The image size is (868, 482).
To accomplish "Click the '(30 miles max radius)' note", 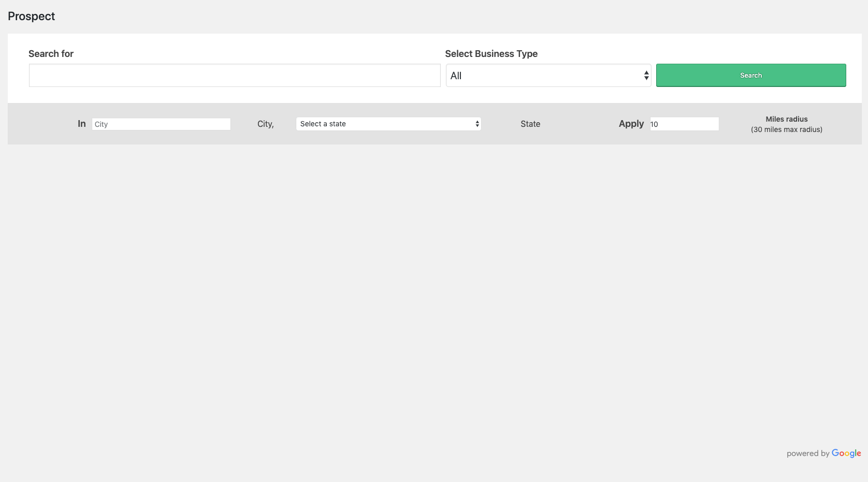I will click(x=787, y=129).
